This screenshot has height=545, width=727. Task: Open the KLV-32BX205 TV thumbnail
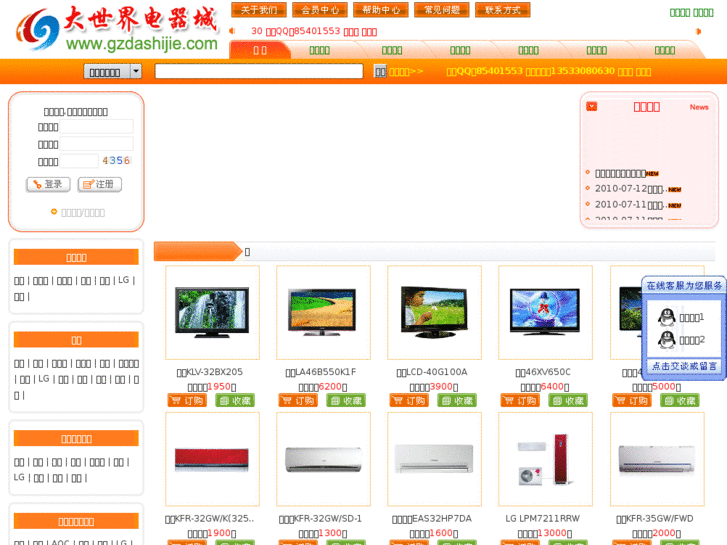212,312
